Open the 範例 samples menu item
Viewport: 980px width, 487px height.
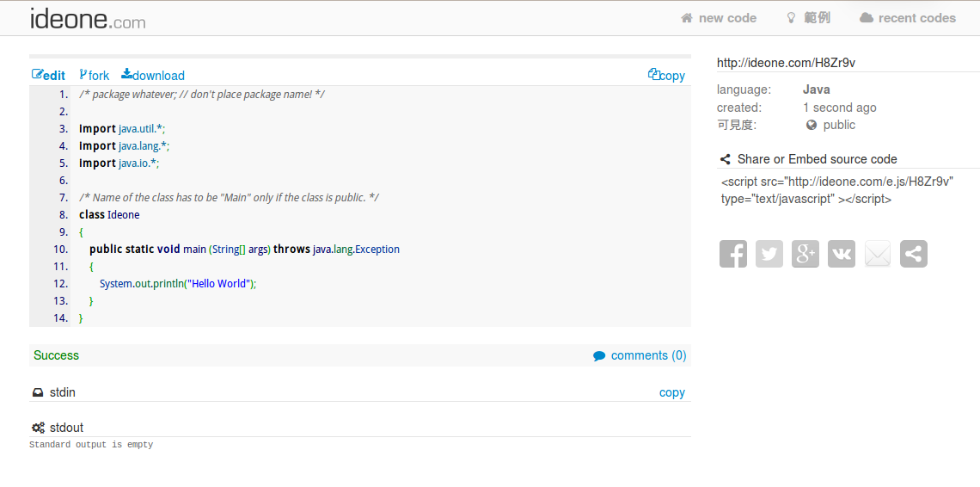coord(808,18)
